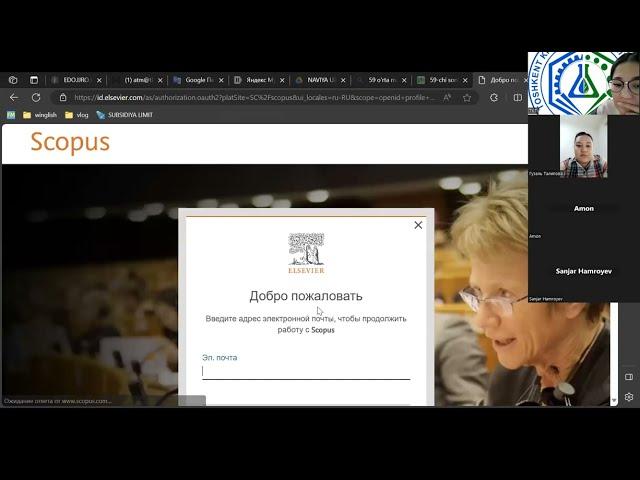Select the second participant video thumbnail
Viewport: 640px width, 480px height.
584,146
